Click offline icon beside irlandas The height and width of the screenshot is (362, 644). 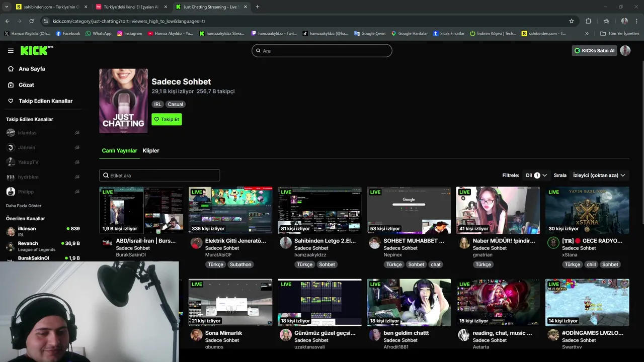pyautogui.click(x=77, y=133)
